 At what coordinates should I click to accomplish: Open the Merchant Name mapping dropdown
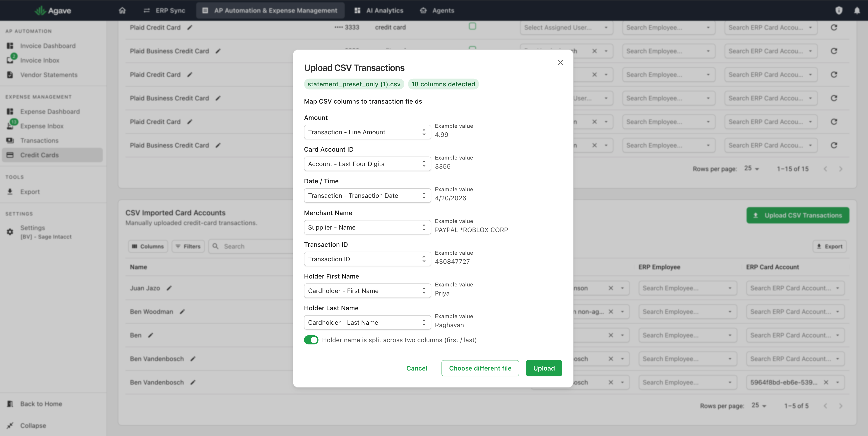pyautogui.click(x=367, y=227)
